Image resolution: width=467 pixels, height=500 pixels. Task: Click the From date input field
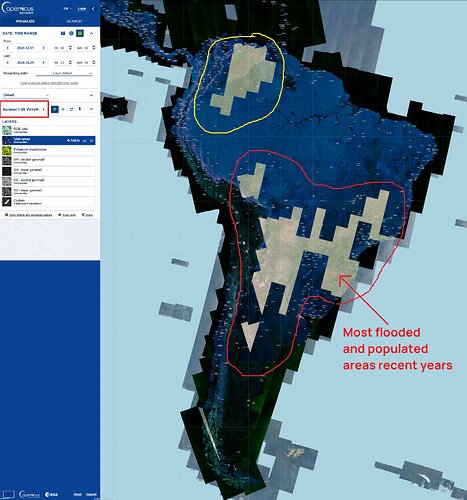(x=26, y=48)
